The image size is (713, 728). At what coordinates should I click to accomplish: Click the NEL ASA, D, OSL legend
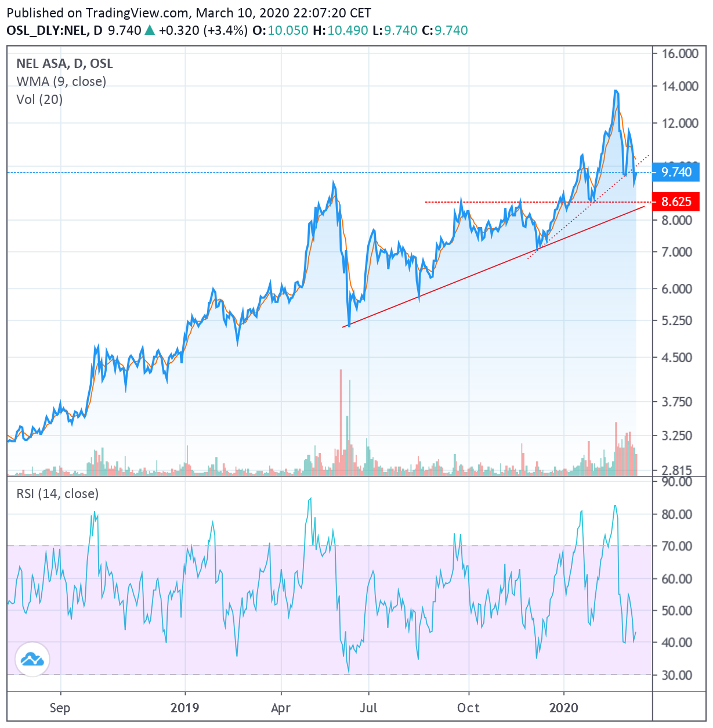click(64, 64)
